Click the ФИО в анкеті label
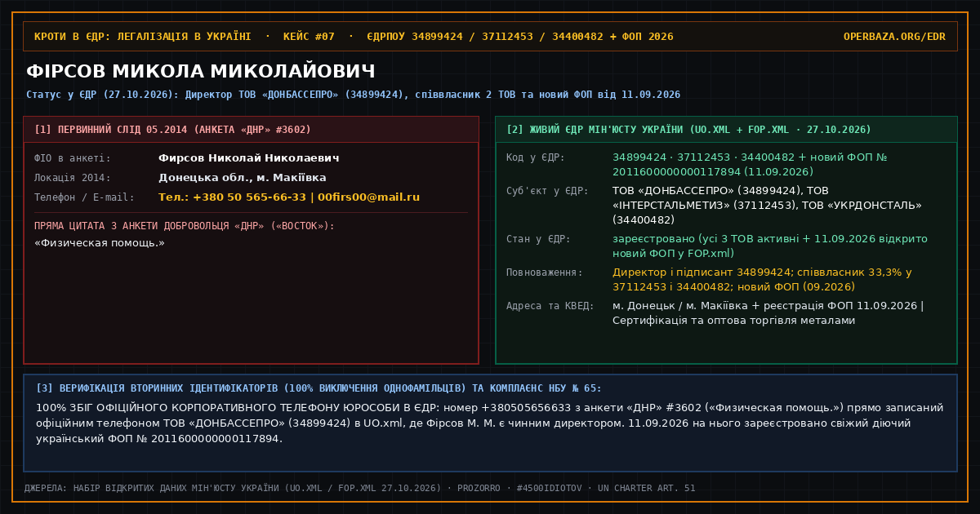 (73, 158)
